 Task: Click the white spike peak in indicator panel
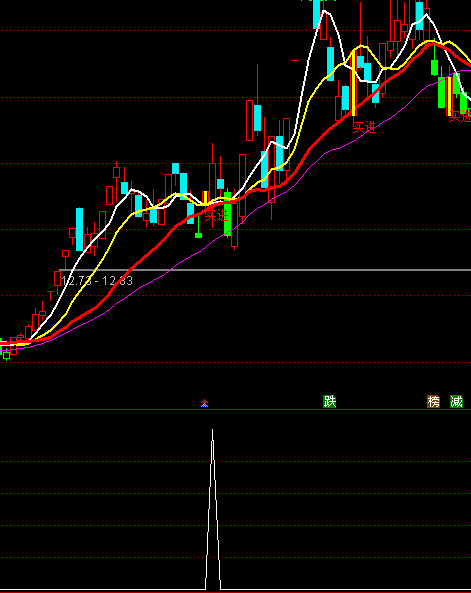tap(213, 430)
